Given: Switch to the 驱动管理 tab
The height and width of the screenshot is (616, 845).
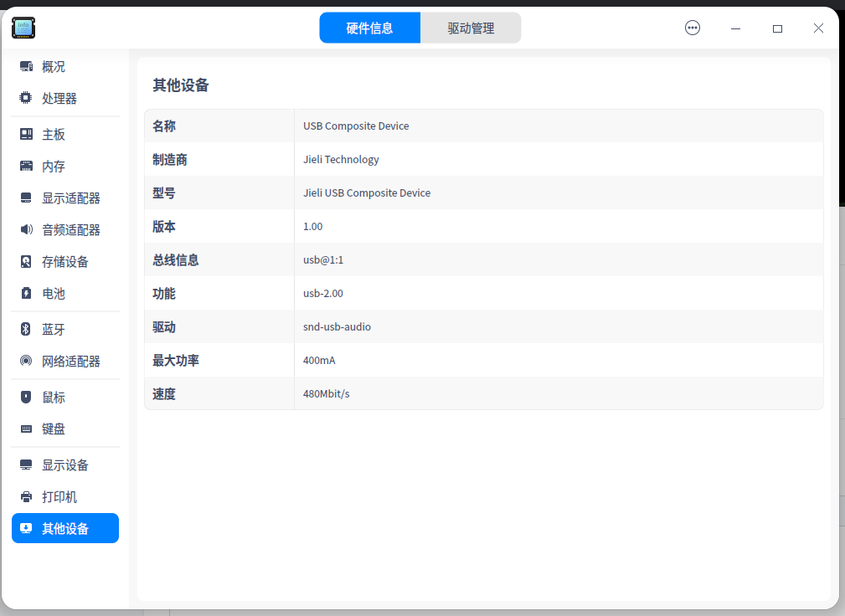Looking at the screenshot, I should point(471,28).
